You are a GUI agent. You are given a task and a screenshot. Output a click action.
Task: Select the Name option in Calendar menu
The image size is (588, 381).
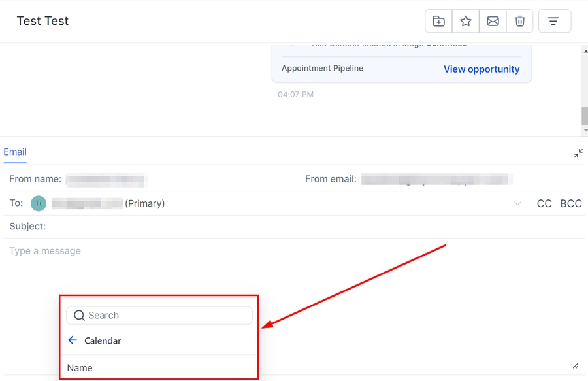(80, 368)
